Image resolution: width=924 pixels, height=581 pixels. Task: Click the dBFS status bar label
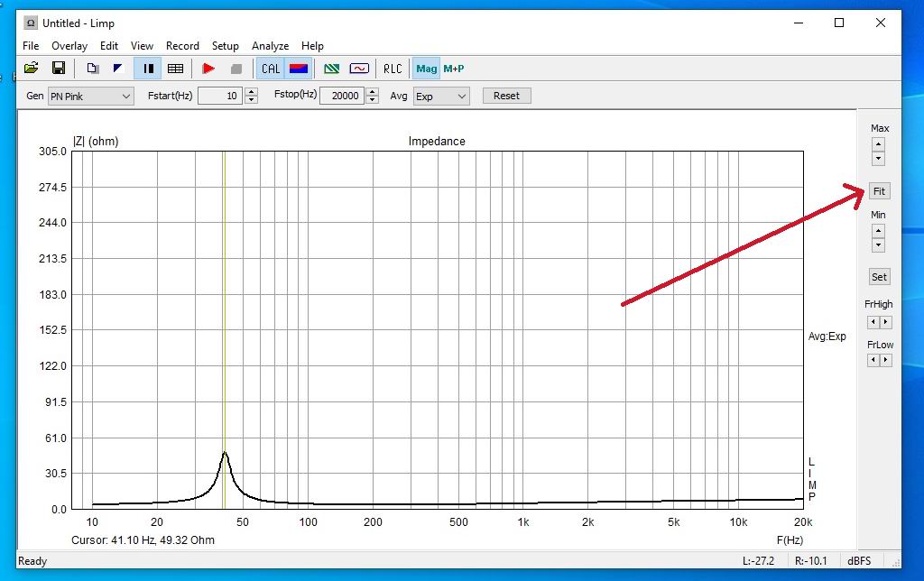(x=859, y=561)
